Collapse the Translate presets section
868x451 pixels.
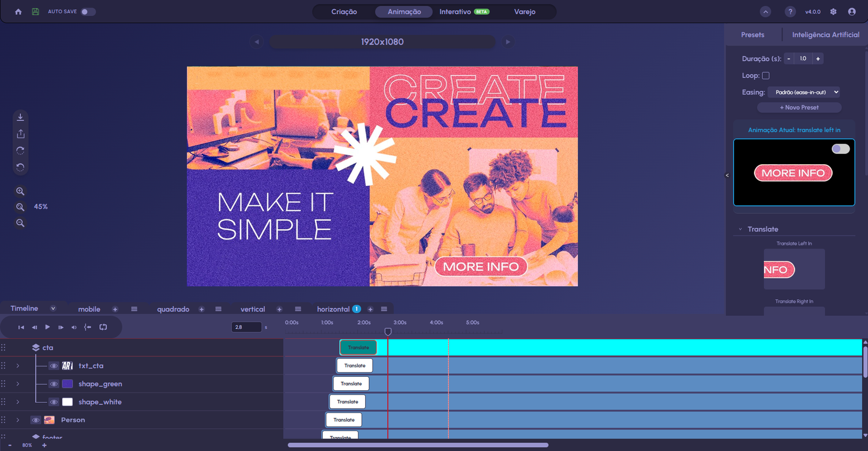(x=740, y=229)
